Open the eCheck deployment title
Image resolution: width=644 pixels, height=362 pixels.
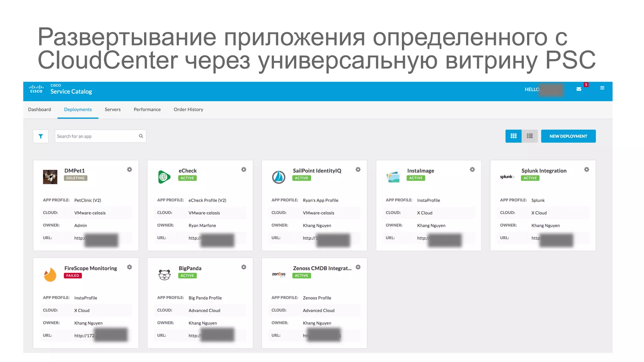pyautogui.click(x=188, y=171)
